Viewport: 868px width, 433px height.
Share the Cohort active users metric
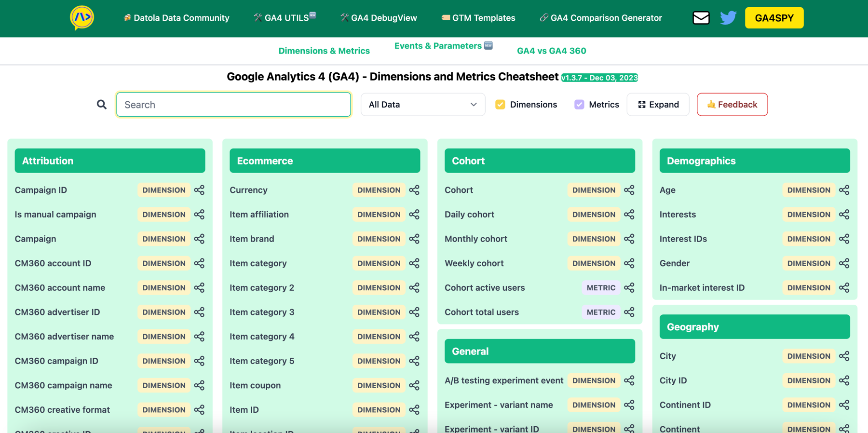(x=629, y=288)
